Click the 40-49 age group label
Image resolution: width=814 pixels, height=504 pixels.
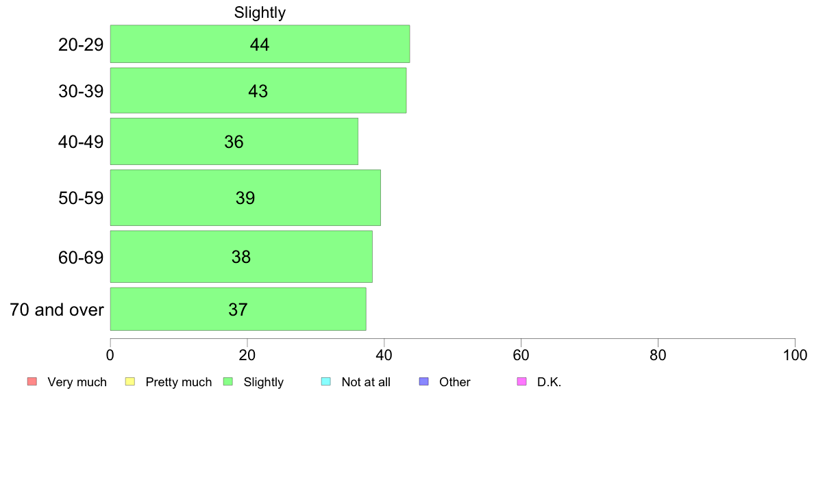(81, 142)
